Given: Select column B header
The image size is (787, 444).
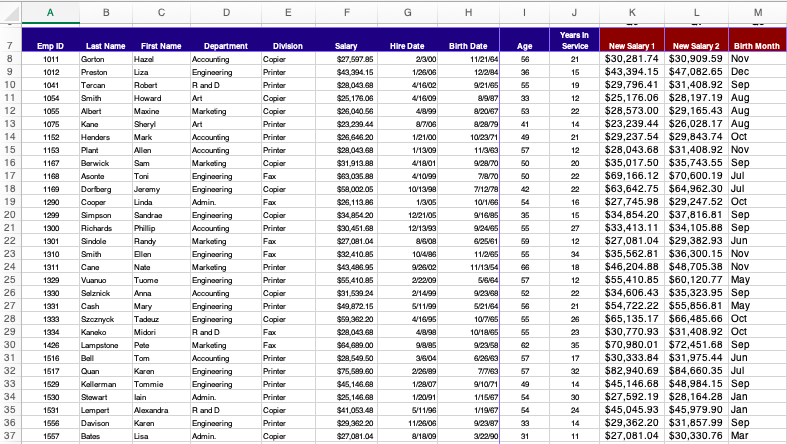Looking at the screenshot, I should coord(106,13).
